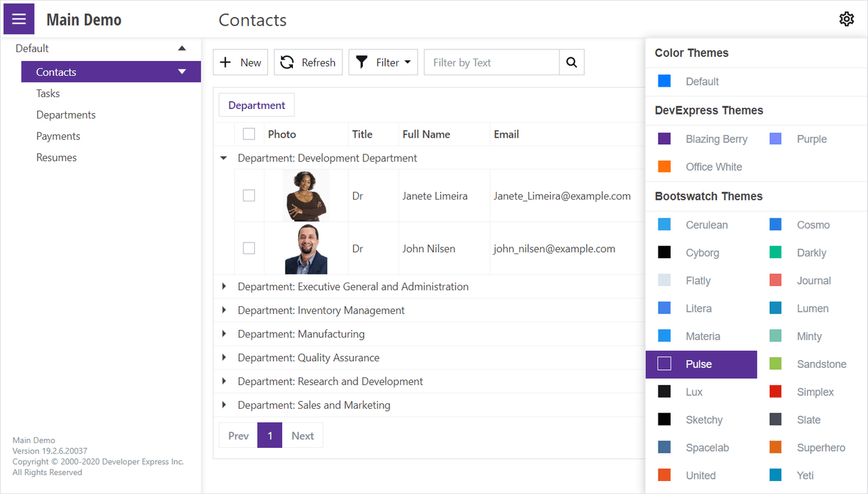The image size is (868, 494).
Task: Apply the Simplex theme
Action: tap(812, 392)
